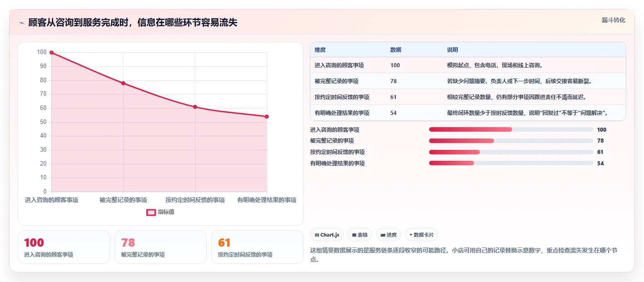Click the 进入咨询的顾客事项 progress bar

511,129
